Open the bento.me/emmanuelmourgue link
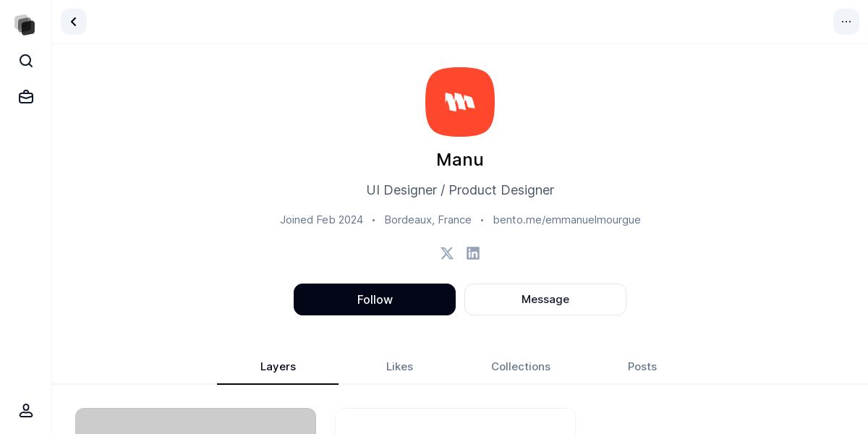868x434 pixels. (x=567, y=220)
